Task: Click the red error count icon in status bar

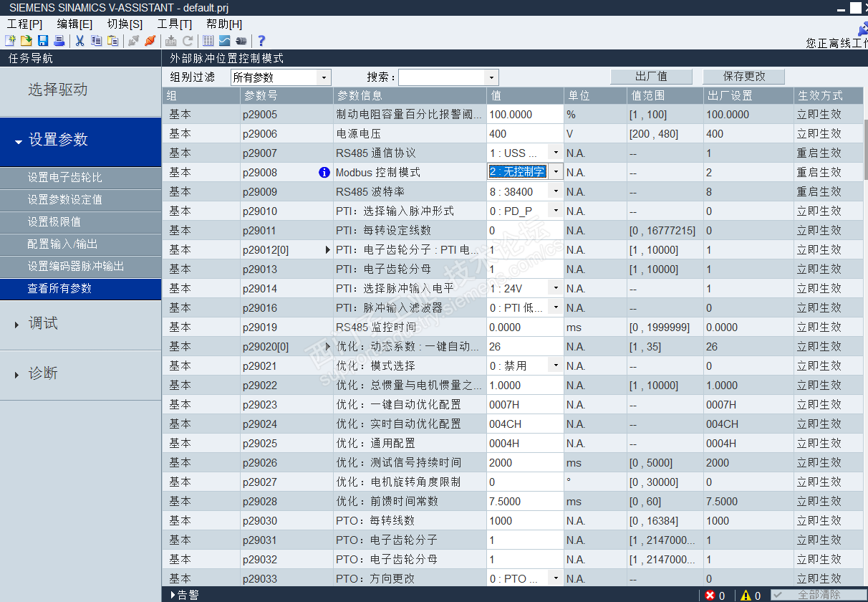Action: (x=710, y=595)
